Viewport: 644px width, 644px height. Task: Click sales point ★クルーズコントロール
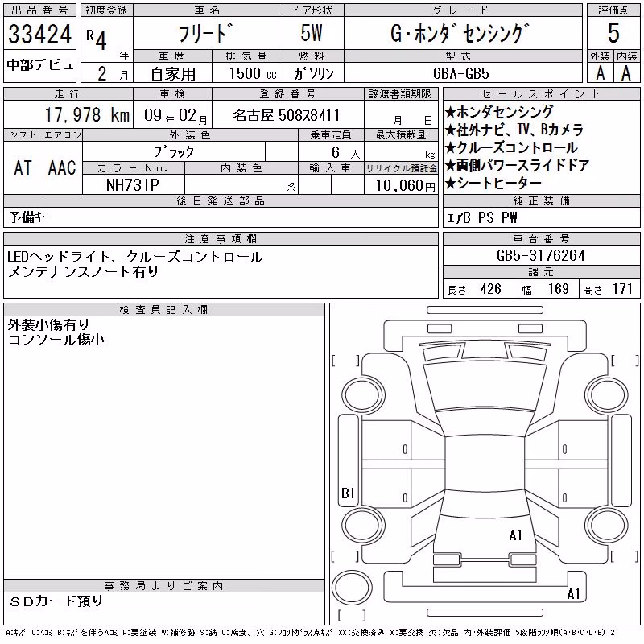[511, 147]
